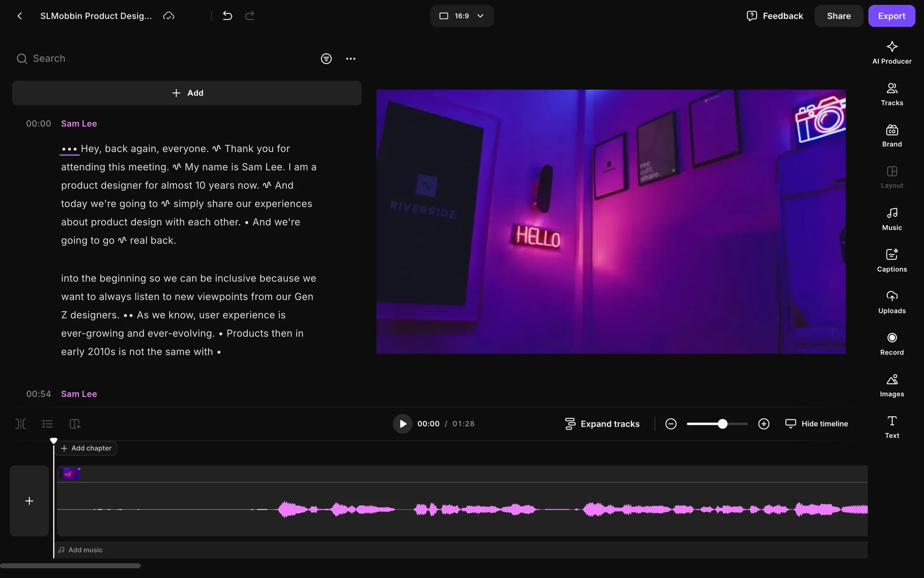Open the transcript more options menu
Image resolution: width=924 pixels, height=578 pixels.
tap(350, 59)
